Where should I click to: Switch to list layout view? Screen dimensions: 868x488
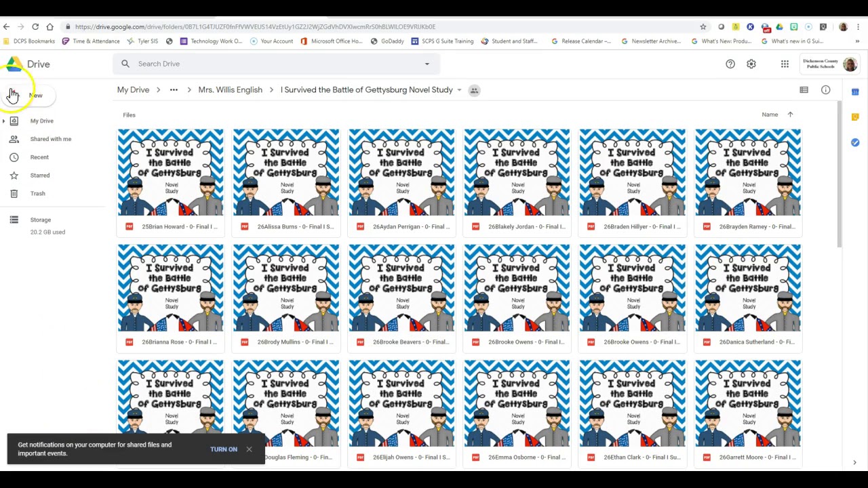[x=804, y=89]
